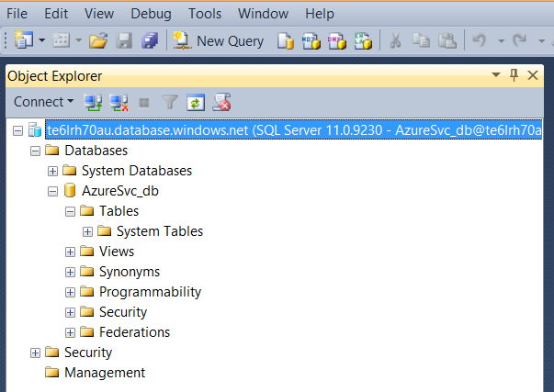Click the Add New Item toolbar icon
The height and width of the screenshot is (392, 554).
(61, 40)
